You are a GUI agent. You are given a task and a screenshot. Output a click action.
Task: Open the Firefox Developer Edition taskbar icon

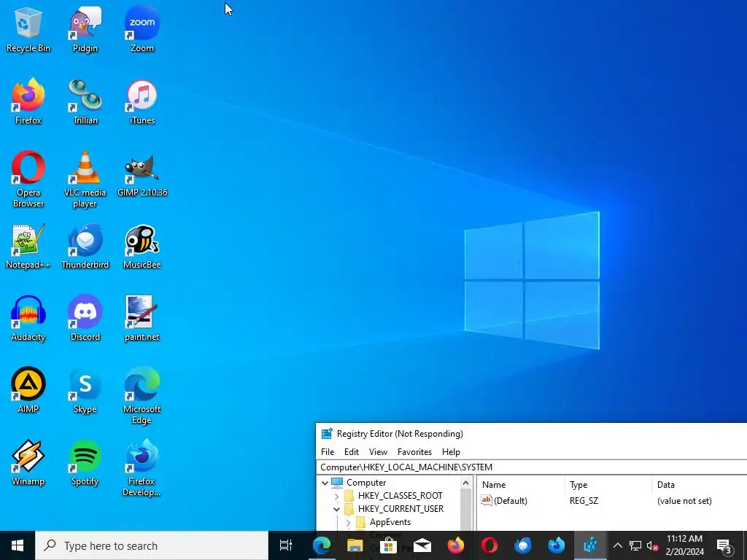tap(557, 545)
